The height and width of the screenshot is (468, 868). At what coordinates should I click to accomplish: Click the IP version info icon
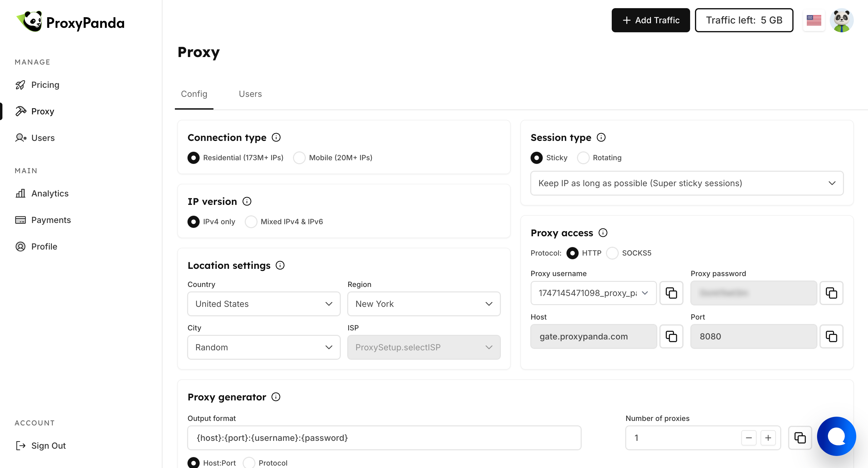[x=247, y=201]
